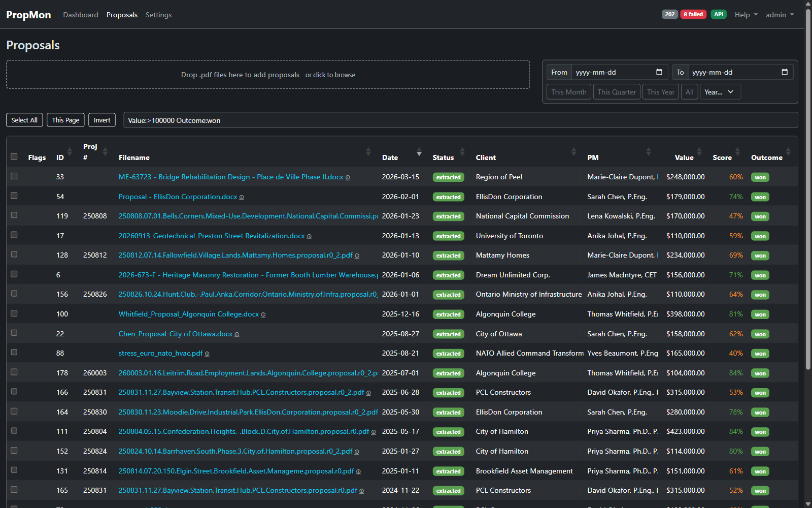Open the admin user menu
This screenshot has width=812, height=508.
coord(780,15)
